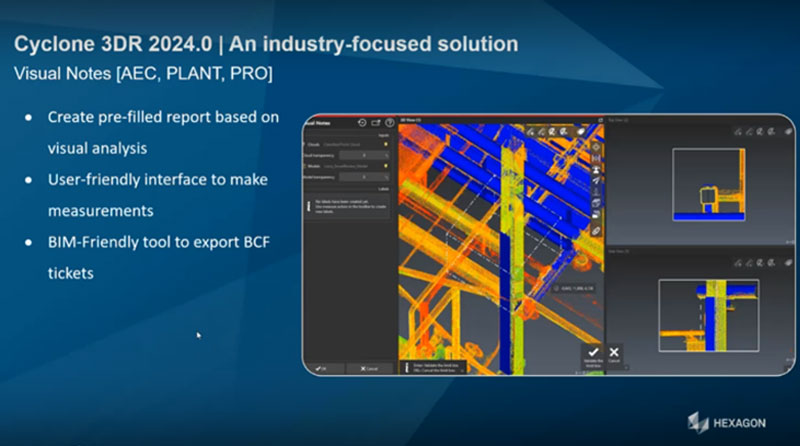
Task: Select the distance measurement tool in vertical toolbar
Action: point(596,158)
